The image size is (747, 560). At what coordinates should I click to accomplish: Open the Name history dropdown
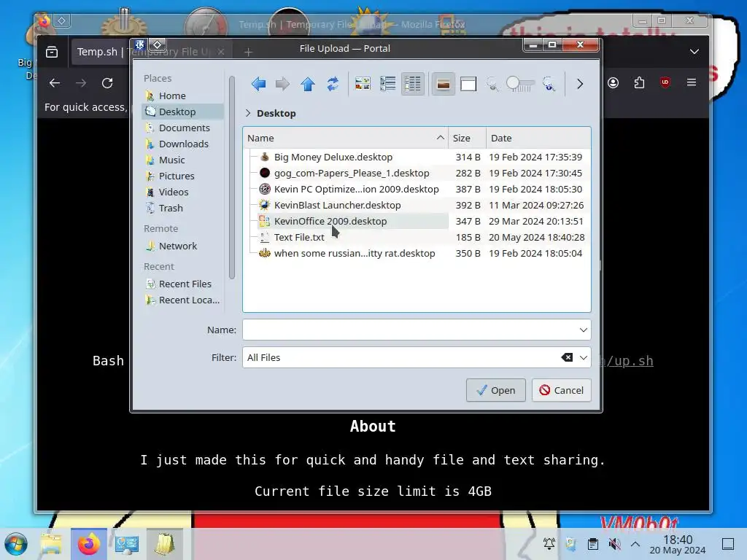click(583, 330)
